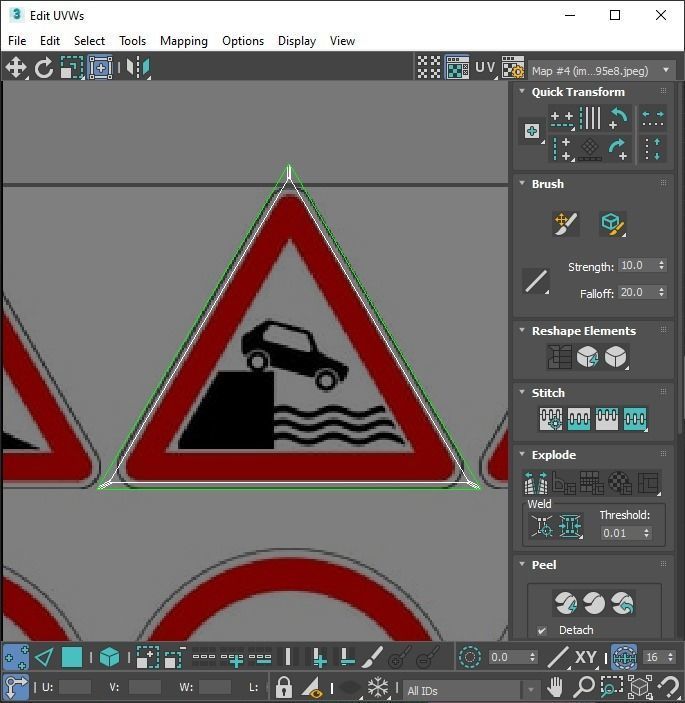The image size is (685, 703).
Task: Switch to Vertex sub-object mode
Action: coord(16,657)
